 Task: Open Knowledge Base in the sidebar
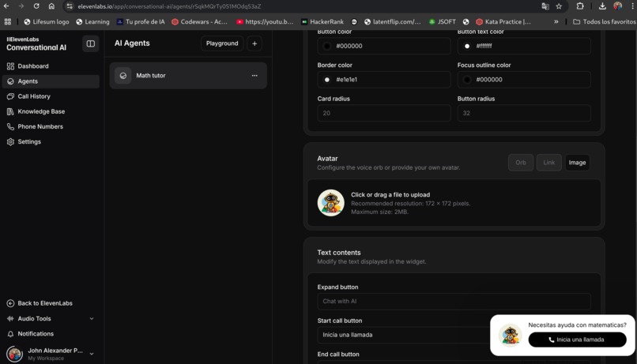coord(51,111)
